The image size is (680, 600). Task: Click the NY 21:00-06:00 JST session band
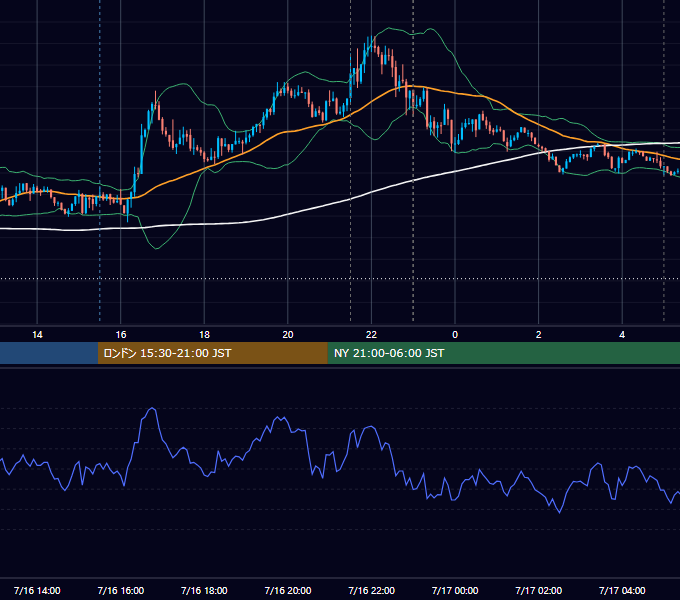pyautogui.click(x=503, y=353)
